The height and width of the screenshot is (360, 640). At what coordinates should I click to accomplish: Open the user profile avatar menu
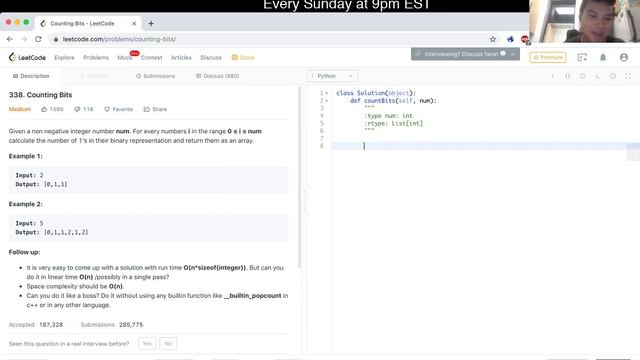pos(624,58)
